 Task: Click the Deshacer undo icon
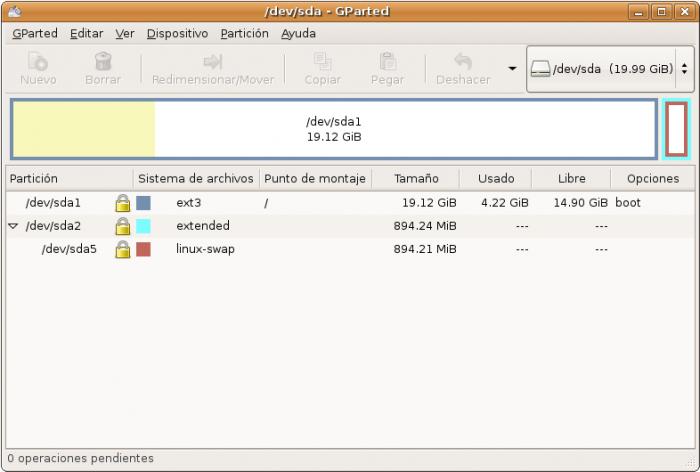tap(463, 62)
